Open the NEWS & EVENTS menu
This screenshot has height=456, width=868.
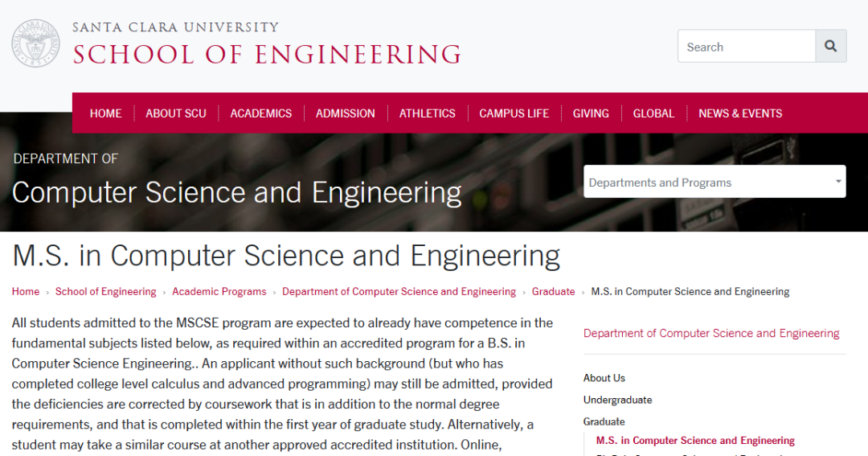tap(740, 113)
